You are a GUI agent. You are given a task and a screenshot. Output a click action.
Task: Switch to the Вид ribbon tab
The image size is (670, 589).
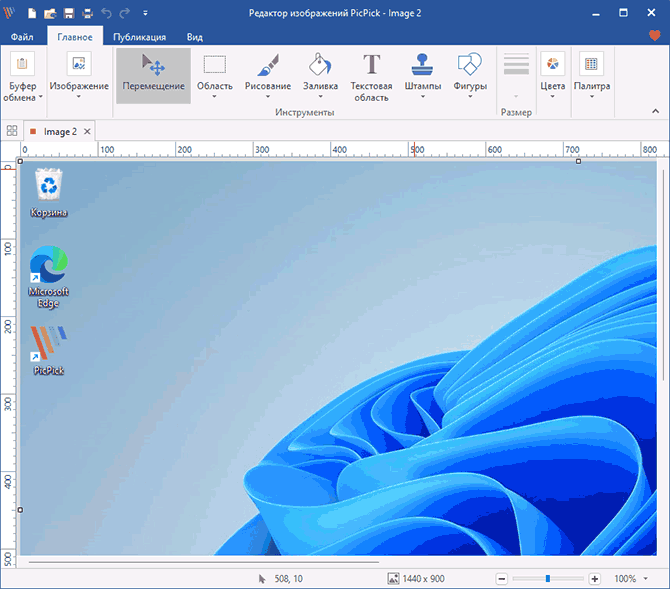[x=194, y=37]
